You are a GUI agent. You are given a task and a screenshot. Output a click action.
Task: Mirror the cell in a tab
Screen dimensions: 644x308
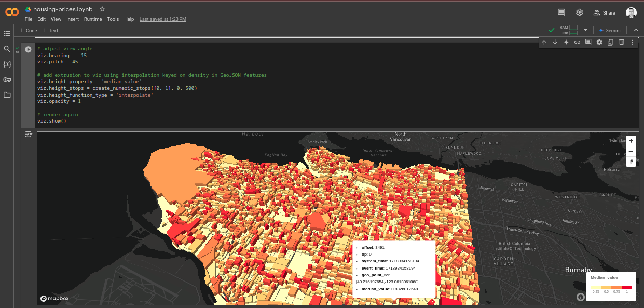point(610,42)
